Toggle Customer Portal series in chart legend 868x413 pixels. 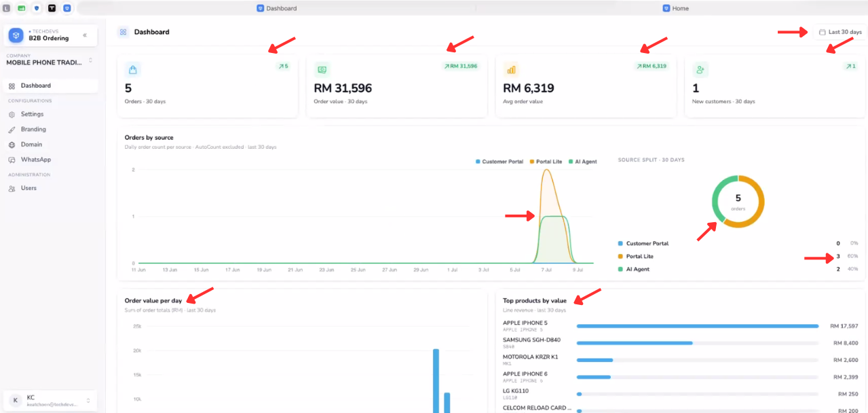(x=499, y=162)
